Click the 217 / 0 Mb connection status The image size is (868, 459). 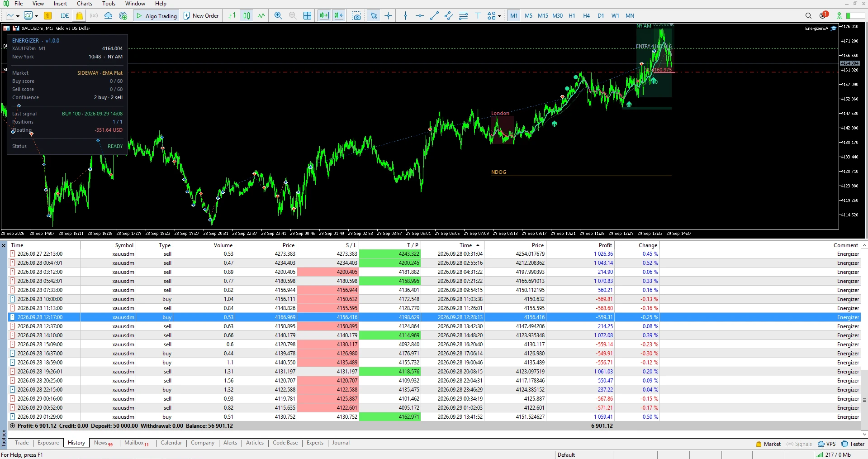pos(834,455)
